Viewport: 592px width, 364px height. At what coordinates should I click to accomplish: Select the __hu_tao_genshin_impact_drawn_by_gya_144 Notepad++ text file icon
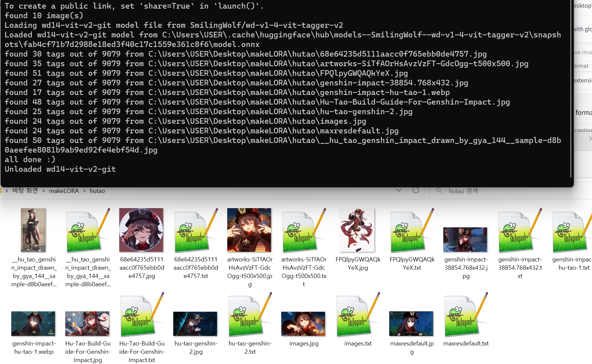(x=88, y=230)
